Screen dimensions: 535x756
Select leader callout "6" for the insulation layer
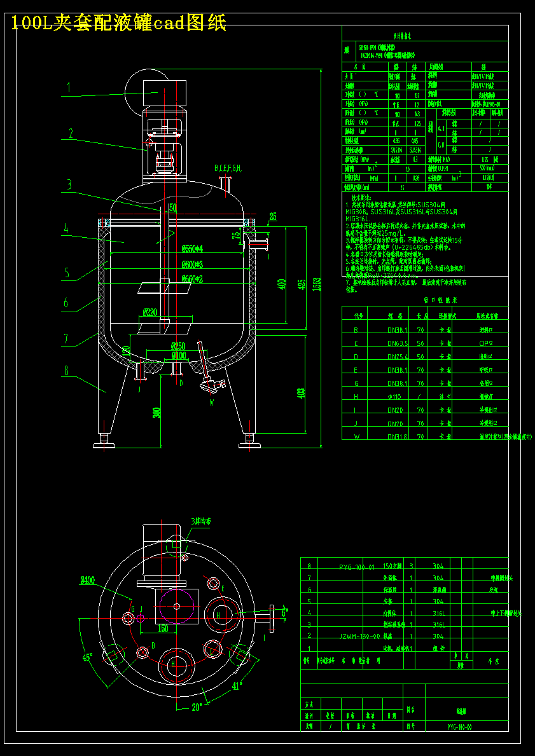[x=67, y=303]
